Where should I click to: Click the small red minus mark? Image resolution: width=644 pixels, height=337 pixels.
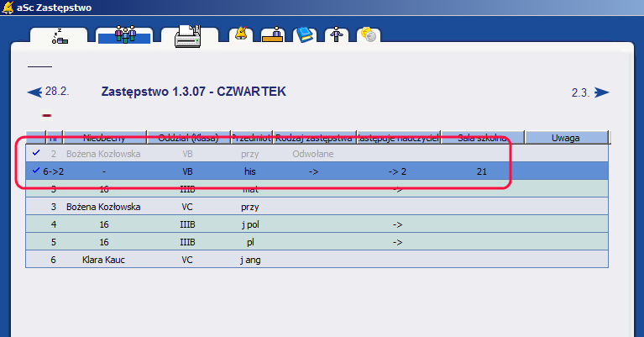(x=47, y=115)
